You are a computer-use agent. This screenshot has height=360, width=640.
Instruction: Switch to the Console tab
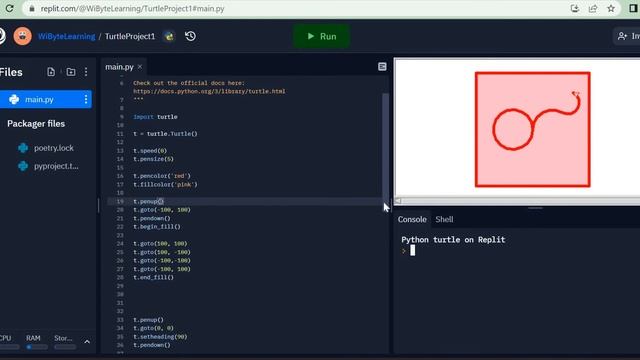point(412,220)
